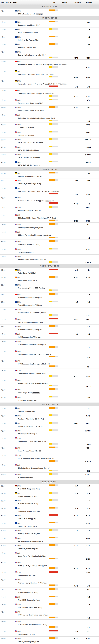
Task: Click the US flag for Nonfarm Payrolls
Action: click(x=16, y=572)
